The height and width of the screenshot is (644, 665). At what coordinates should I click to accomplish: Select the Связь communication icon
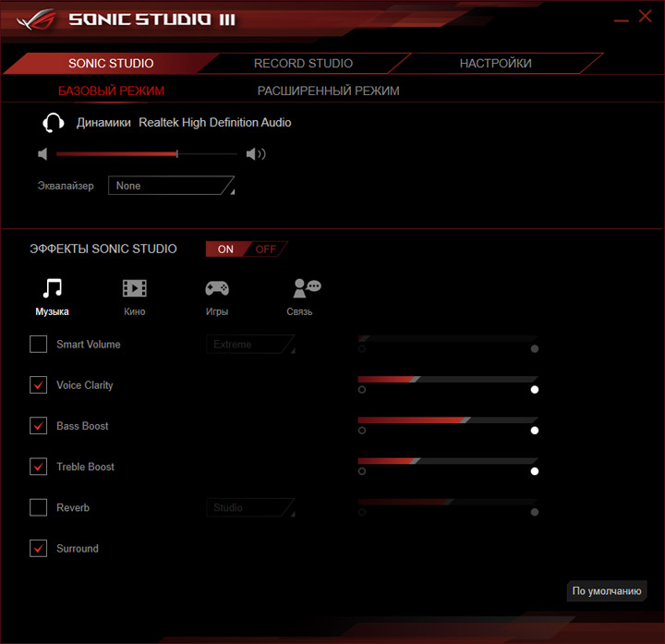click(x=307, y=288)
